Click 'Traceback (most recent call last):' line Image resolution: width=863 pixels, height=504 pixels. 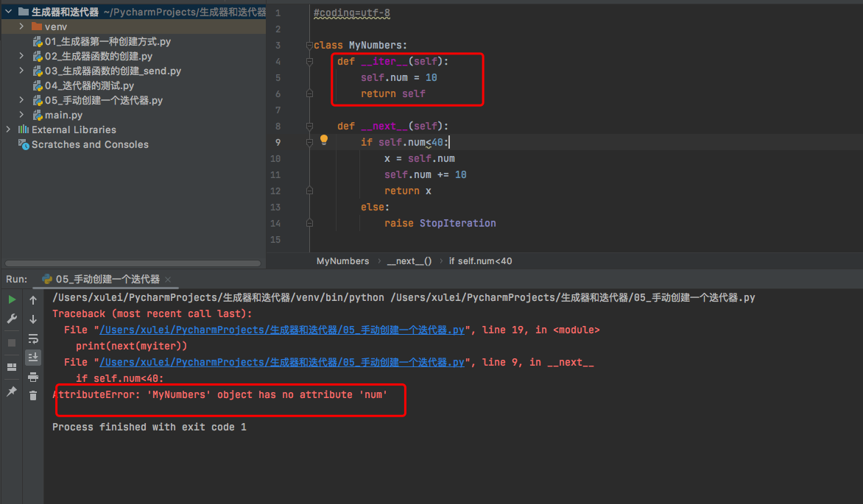[152, 313]
